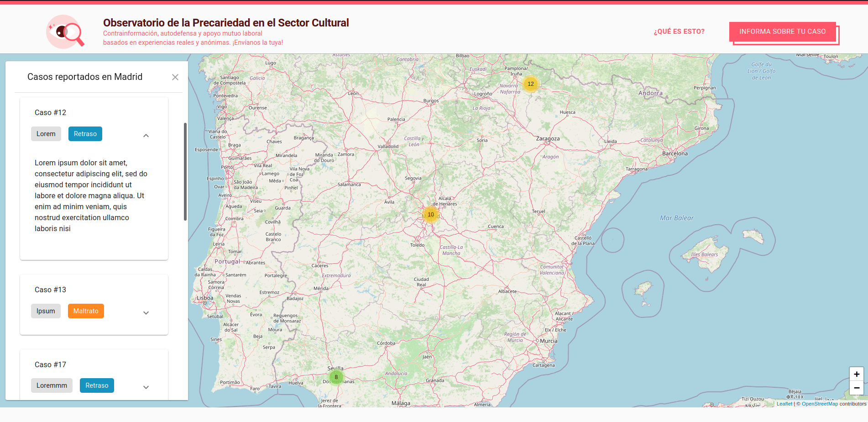Select the Maltrato tag on Caso #13
This screenshot has height=422, width=868.
86,311
